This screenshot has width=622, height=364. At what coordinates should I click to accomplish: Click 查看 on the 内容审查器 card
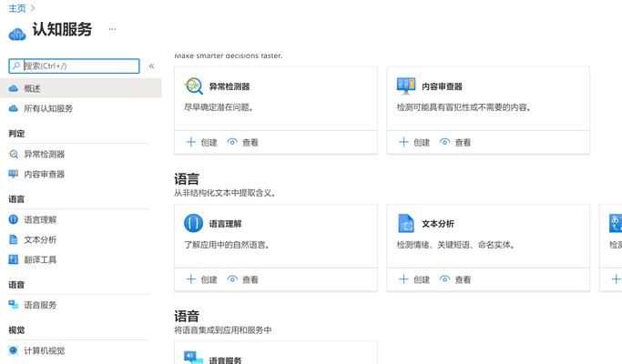click(x=455, y=142)
